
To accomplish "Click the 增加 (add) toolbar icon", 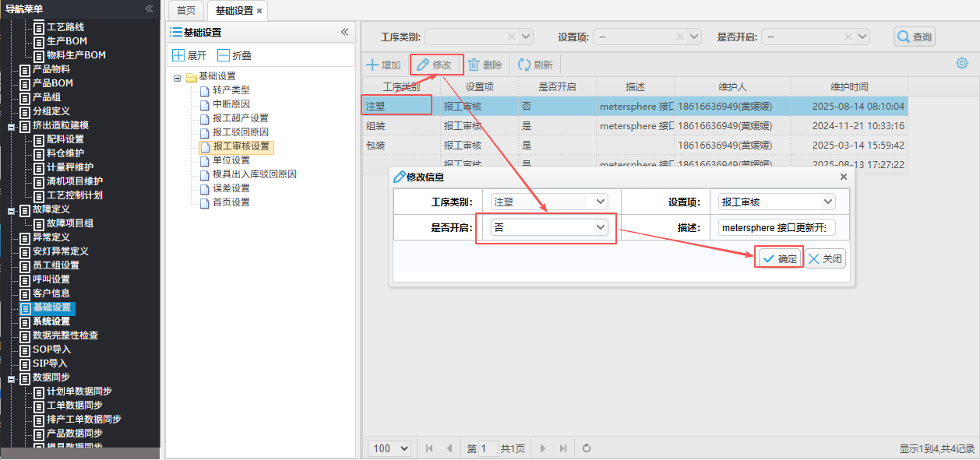I will point(373,65).
